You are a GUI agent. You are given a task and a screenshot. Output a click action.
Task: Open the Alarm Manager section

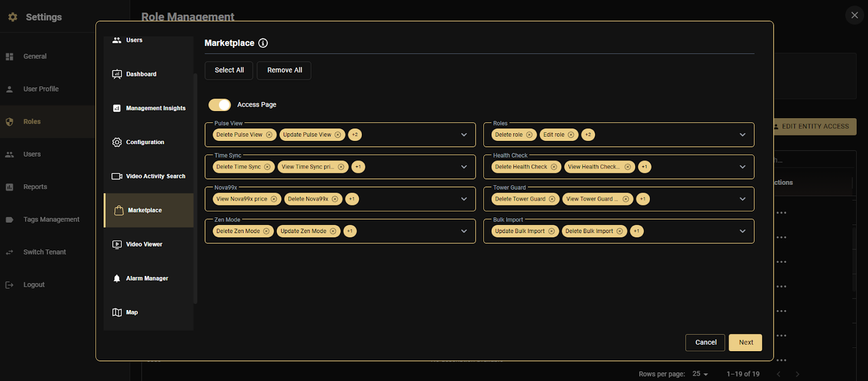[x=147, y=279]
